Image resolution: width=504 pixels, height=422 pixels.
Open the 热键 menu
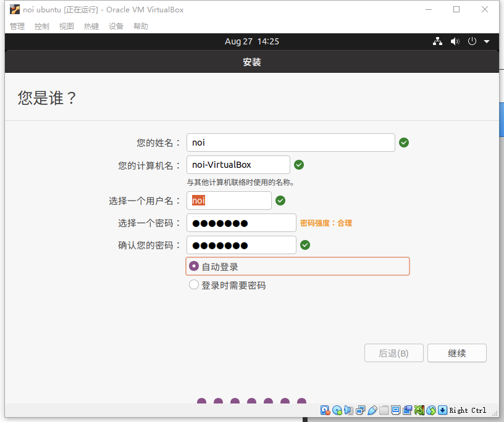[91, 27]
